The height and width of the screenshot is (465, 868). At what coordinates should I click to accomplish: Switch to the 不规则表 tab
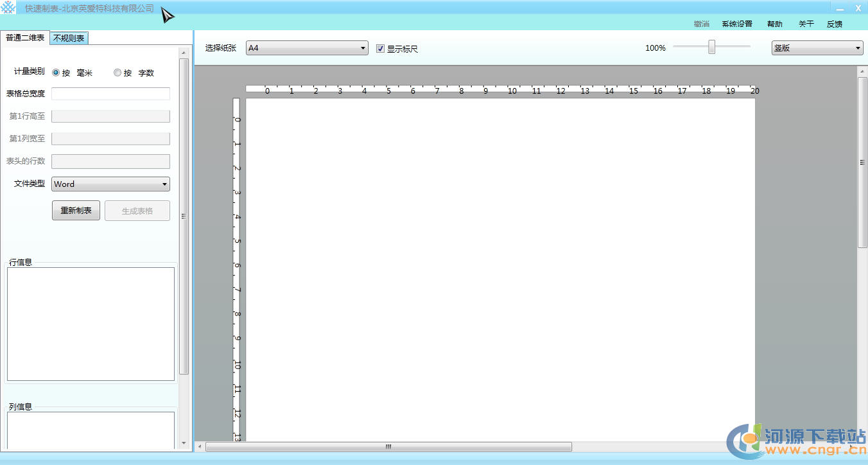point(69,38)
